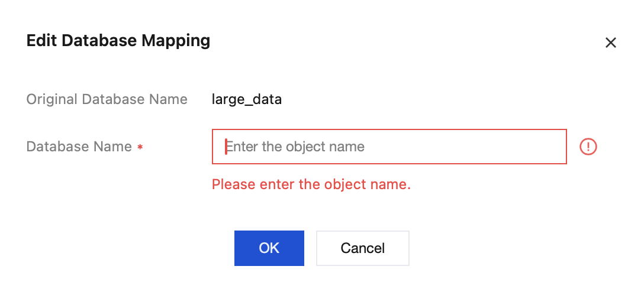Image resolution: width=644 pixels, height=292 pixels.
Task: Click the red error warning icon
Action: click(x=588, y=147)
